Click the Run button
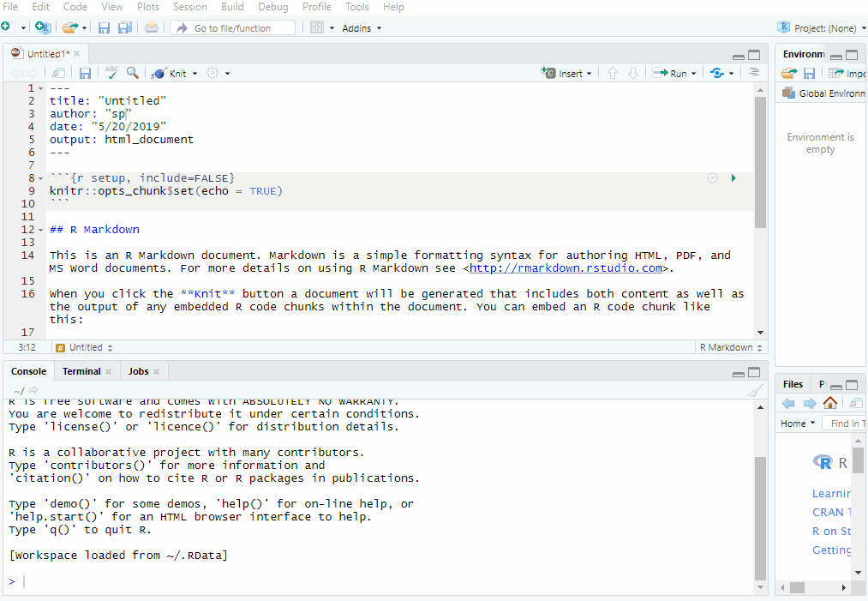Image resolution: width=868 pixels, height=601 pixels. (x=670, y=73)
